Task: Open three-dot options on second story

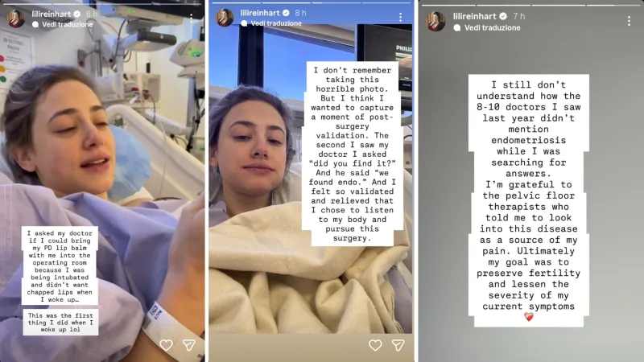Action: 400,17
